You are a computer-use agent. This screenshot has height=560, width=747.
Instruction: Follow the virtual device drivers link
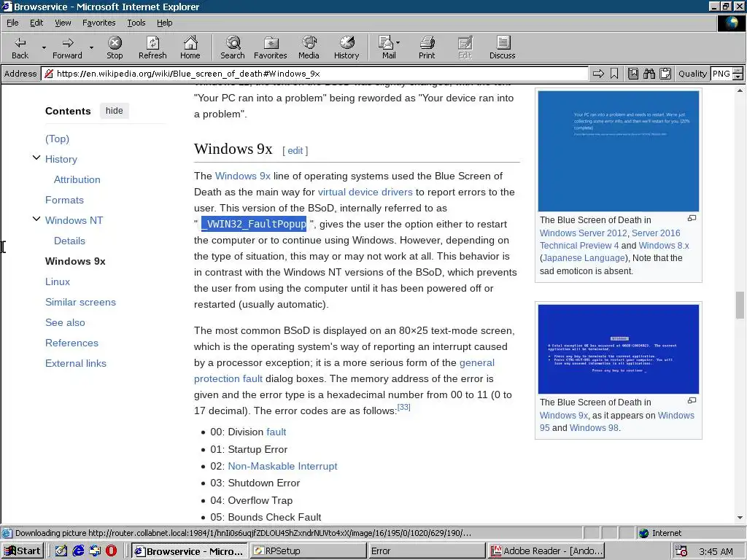(365, 192)
